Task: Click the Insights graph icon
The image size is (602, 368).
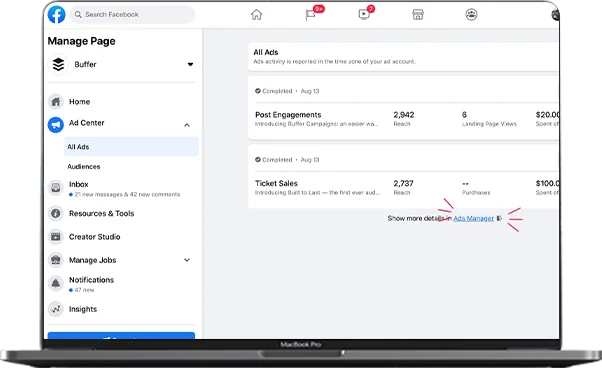Action: 56,309
